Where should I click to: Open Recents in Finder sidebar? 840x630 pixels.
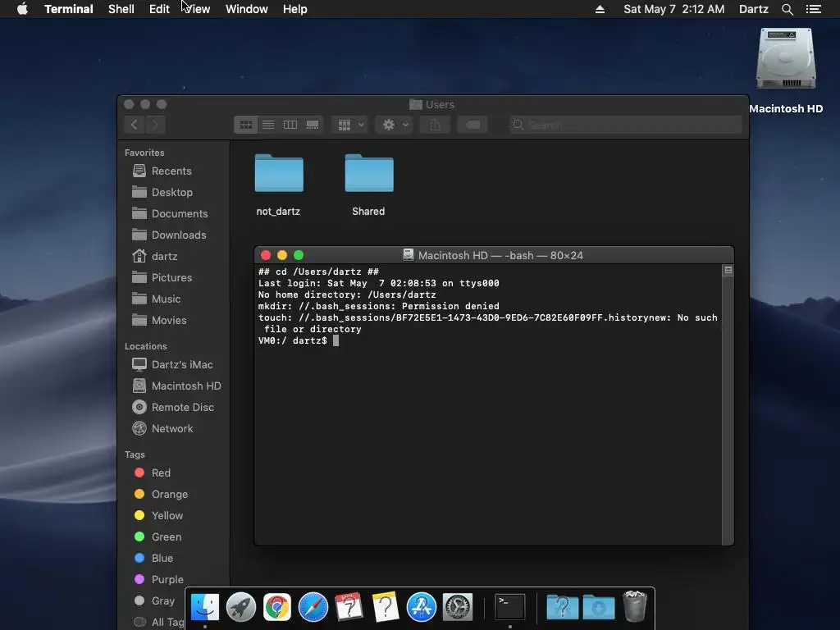click(171, 171)
